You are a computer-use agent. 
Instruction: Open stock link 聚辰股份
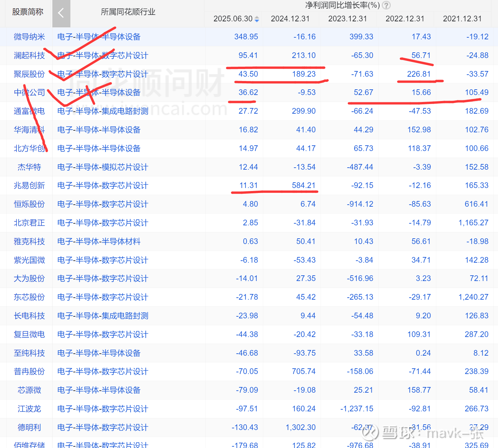29,74
